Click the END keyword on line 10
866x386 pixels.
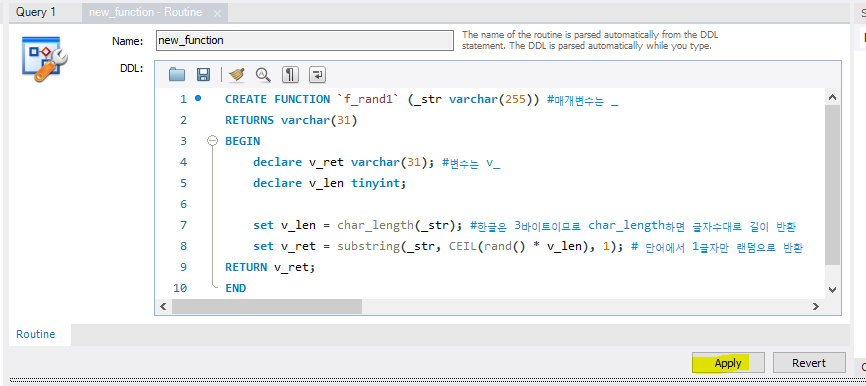tap(235, 288)
